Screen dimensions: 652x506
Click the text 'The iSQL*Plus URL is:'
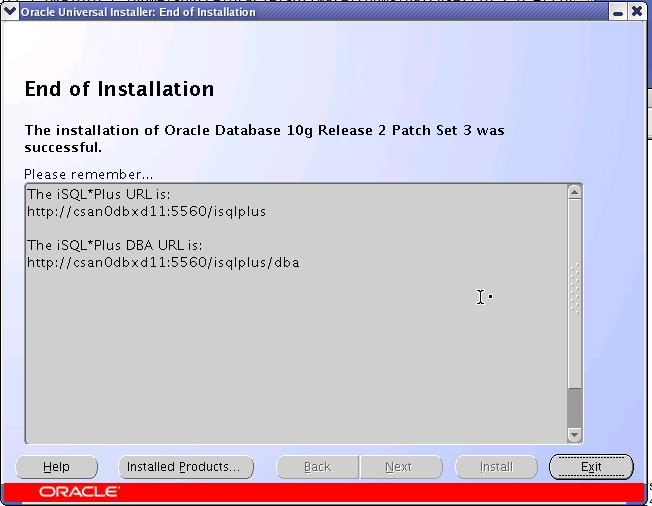99,195
